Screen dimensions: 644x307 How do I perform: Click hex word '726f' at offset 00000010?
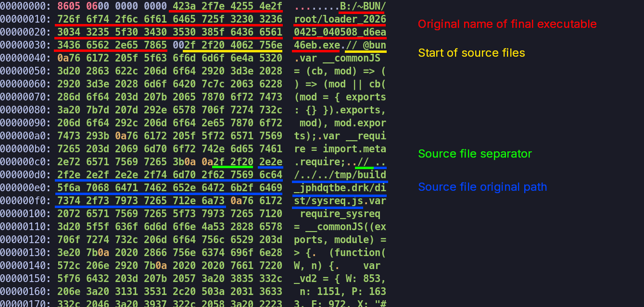point(69,19)
